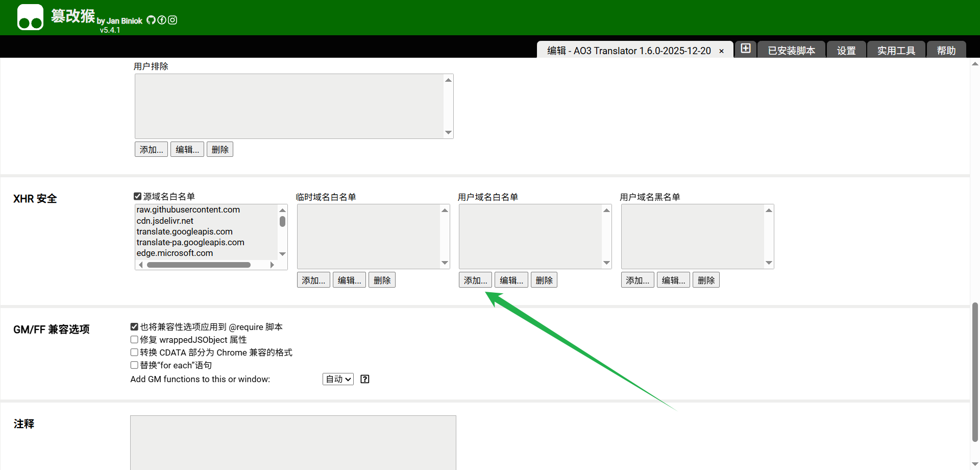Open the Instagram icon link in header
Viewport: 980px width, 470px height.
[x=173, y=20]
